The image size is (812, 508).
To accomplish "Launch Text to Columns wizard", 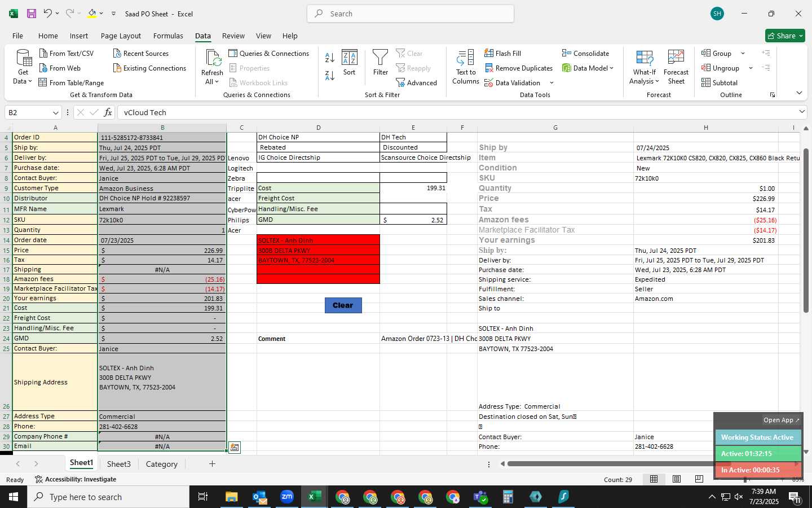I will pos(466,67).
